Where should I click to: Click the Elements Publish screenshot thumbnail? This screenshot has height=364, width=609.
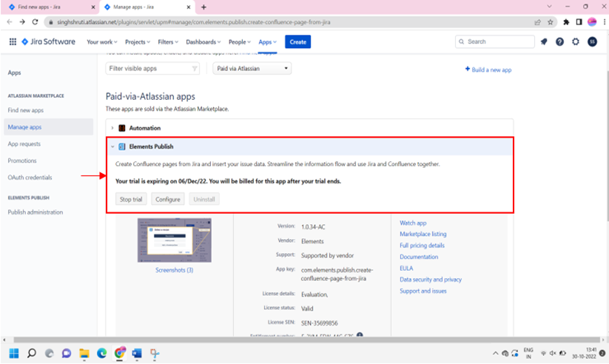point(175,240)
